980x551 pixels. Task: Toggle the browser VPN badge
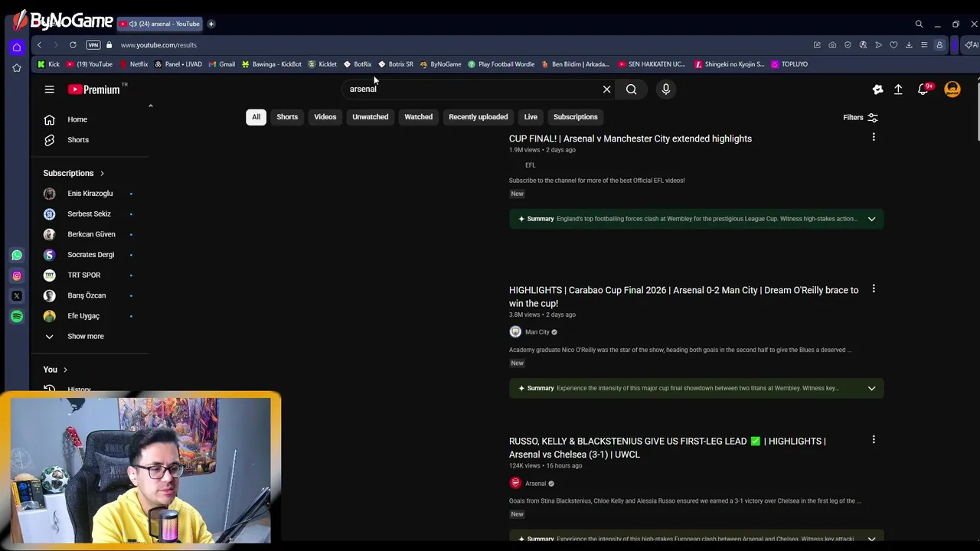pos(93,45)
